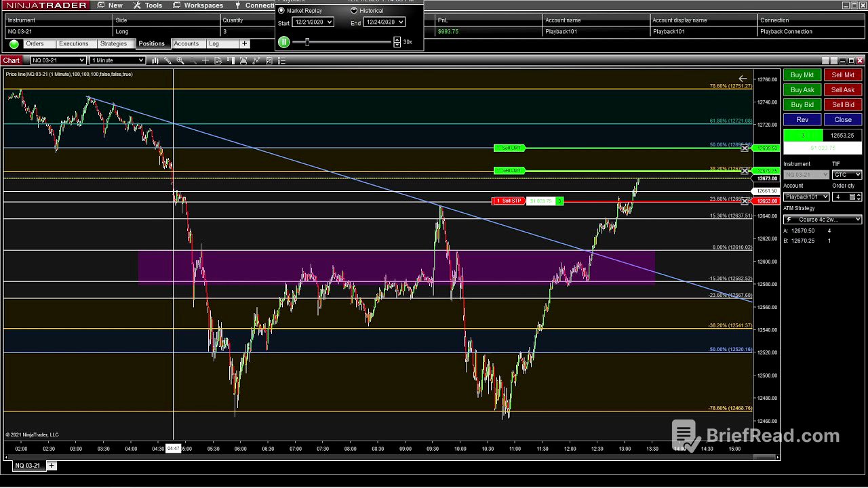The image size is (868, 488).
Task: Click the Zoom Out magnifier icon
Action: pyautogui.click(x=193, y=61)
